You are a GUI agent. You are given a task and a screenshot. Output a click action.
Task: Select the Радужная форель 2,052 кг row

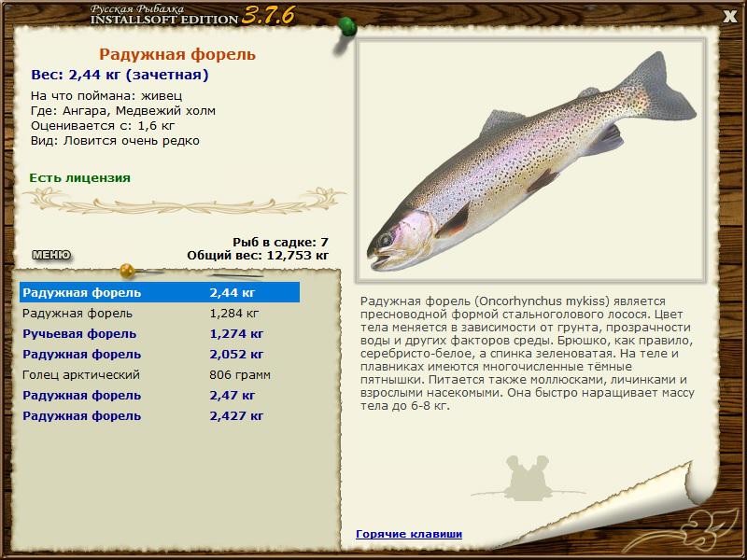[160, 355]
